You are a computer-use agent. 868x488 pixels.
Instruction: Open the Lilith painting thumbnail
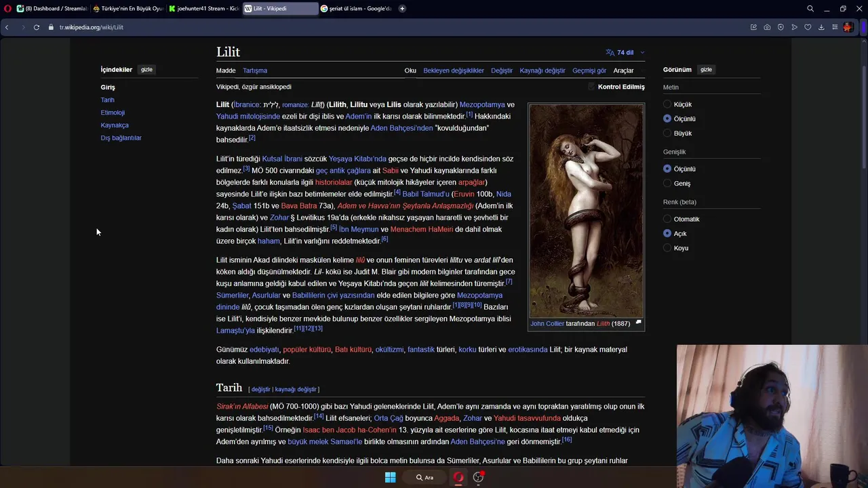pos(587,211)
